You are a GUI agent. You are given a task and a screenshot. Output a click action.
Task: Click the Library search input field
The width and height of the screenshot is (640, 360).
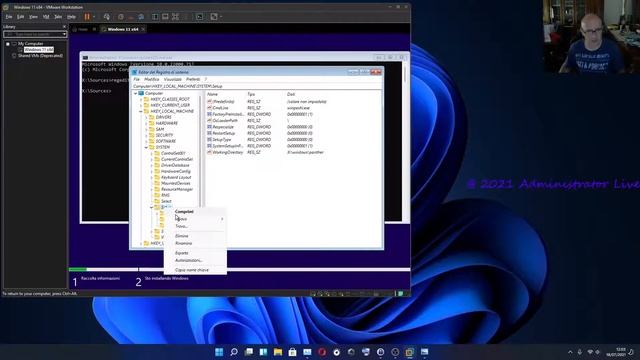pyautogui.click(x=32, y=34)
